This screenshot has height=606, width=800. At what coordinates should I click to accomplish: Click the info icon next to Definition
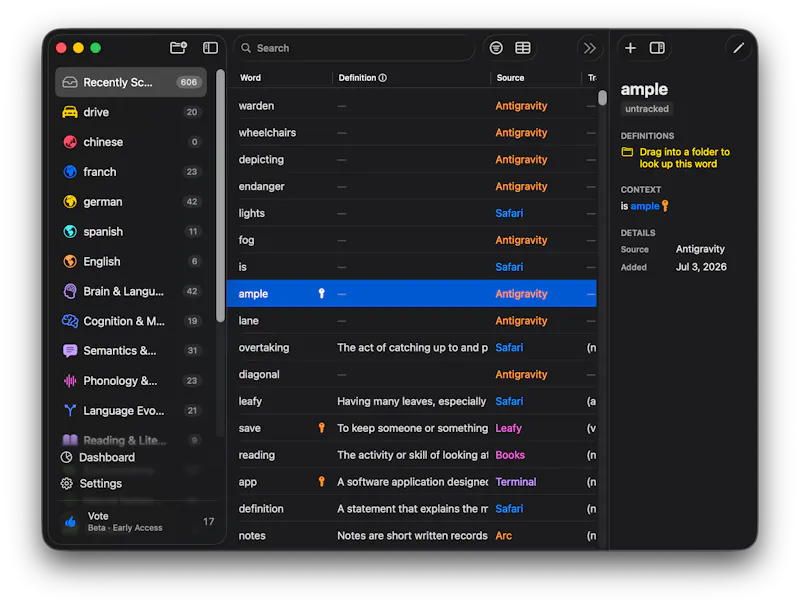pos(383,78)
